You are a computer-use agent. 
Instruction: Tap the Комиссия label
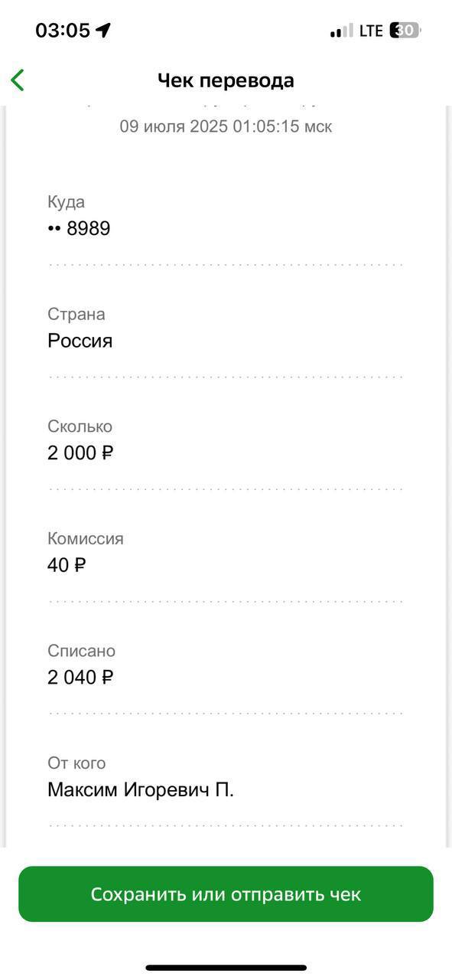86,538
